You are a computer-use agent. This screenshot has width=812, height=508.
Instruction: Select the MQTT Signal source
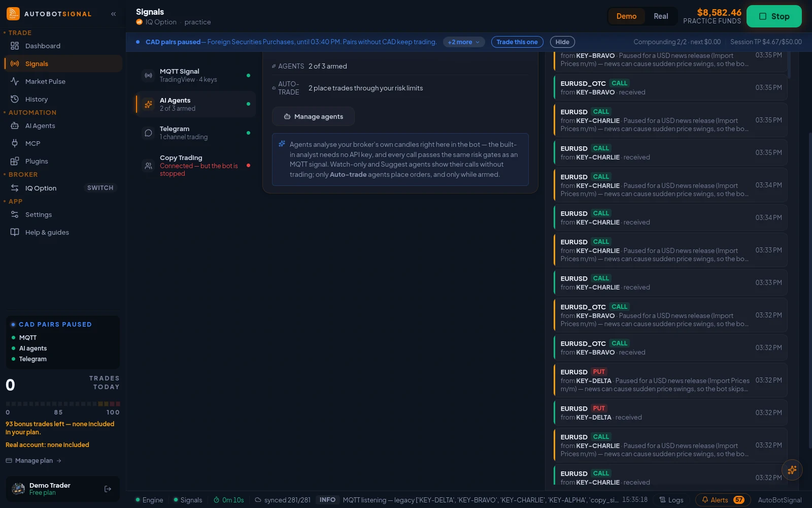tap(195, 75)
